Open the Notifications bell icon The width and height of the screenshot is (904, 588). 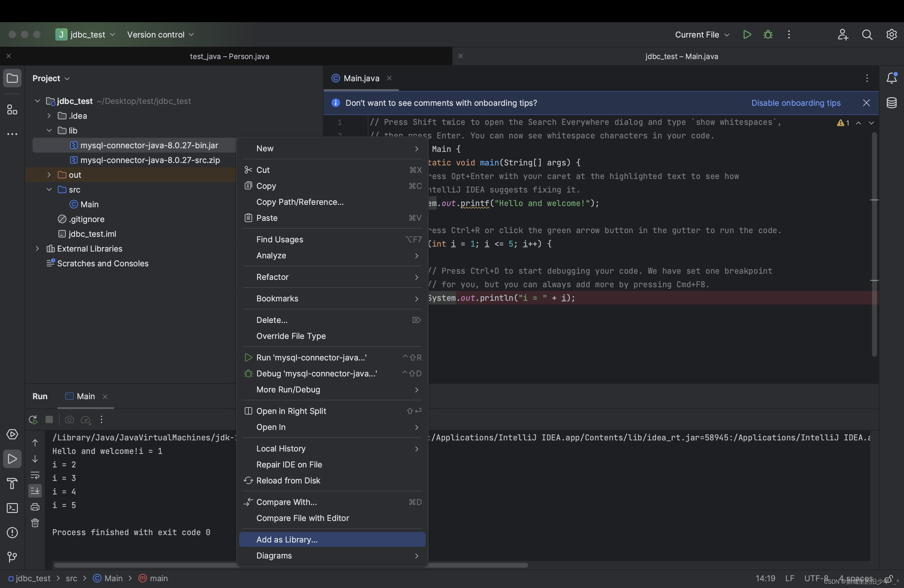(891, 78)
